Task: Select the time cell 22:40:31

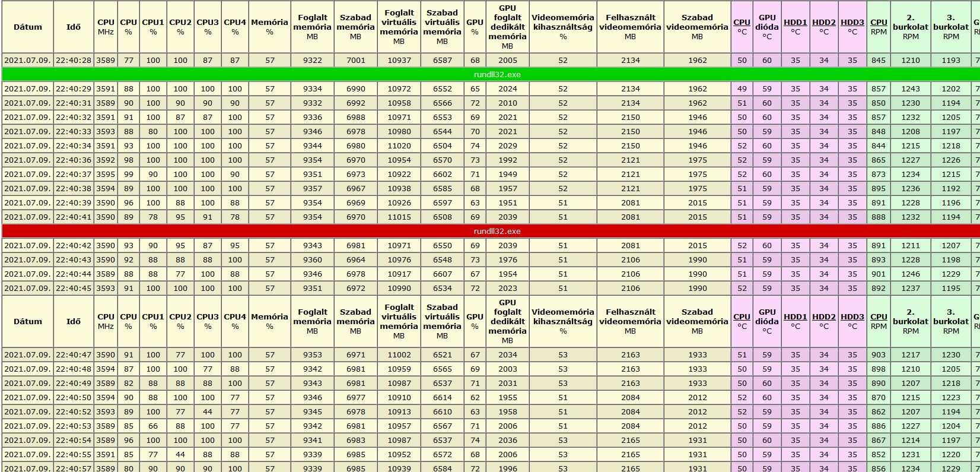Action: point(74,103)
